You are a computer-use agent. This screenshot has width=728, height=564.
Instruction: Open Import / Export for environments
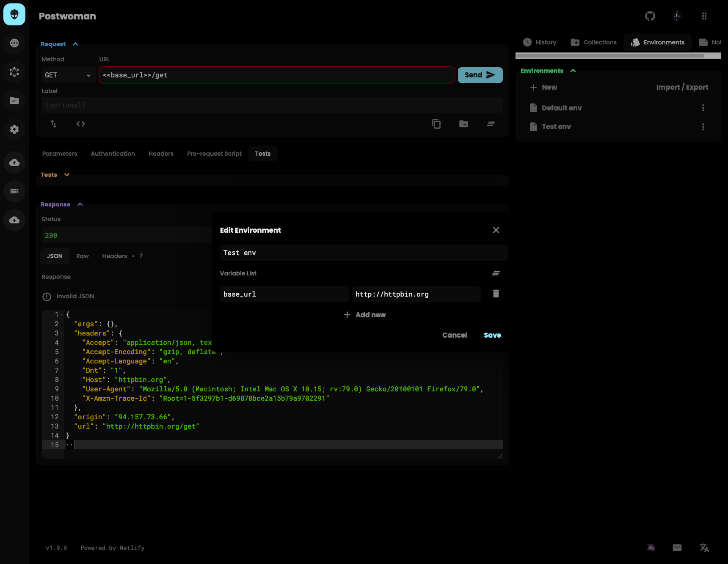click(x=682, y=87)
